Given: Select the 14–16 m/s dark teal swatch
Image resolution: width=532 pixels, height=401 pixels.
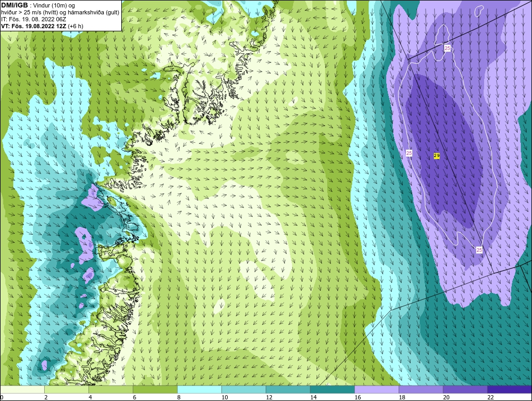Looking at the screenshot, I should 332,389.
